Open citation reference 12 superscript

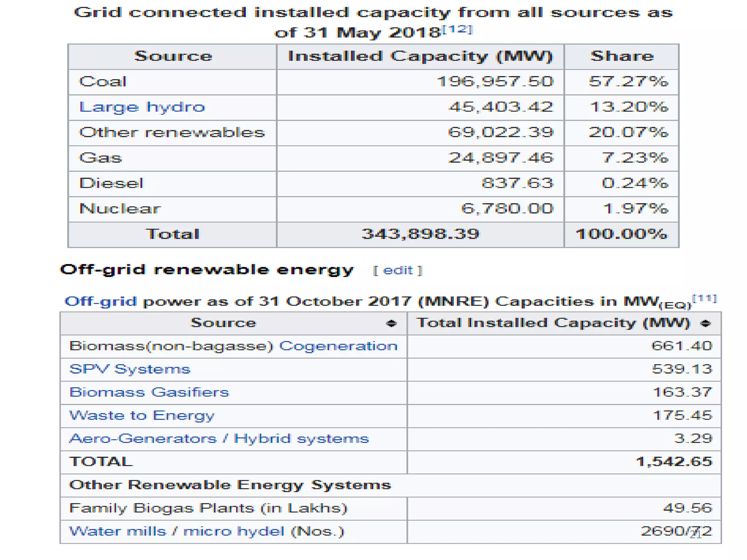457,29
